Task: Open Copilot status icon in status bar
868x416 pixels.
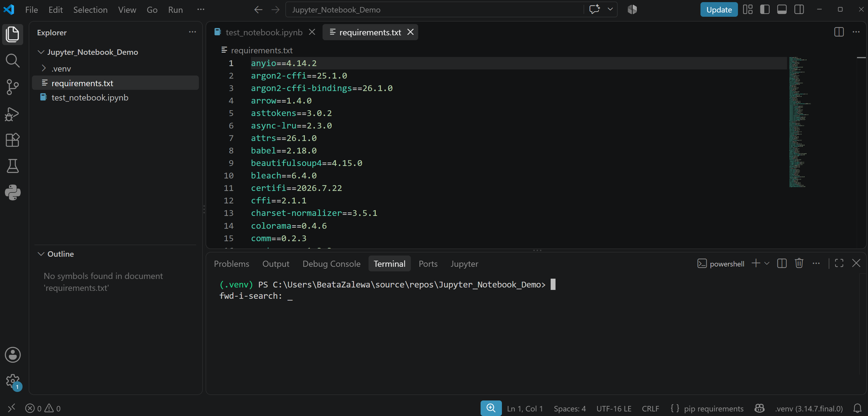Action: pos(759,408)
